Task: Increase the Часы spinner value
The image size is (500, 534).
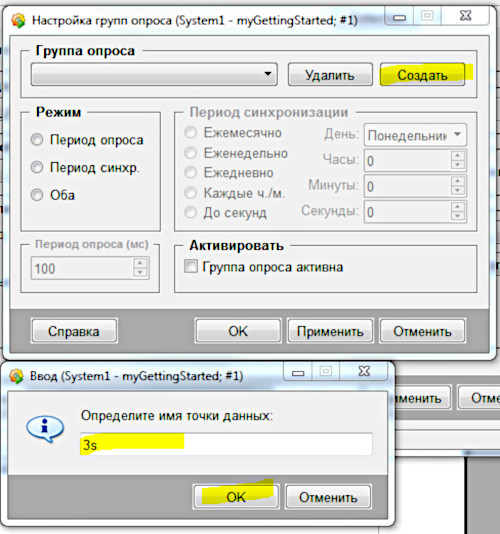Action: [458, 156]
